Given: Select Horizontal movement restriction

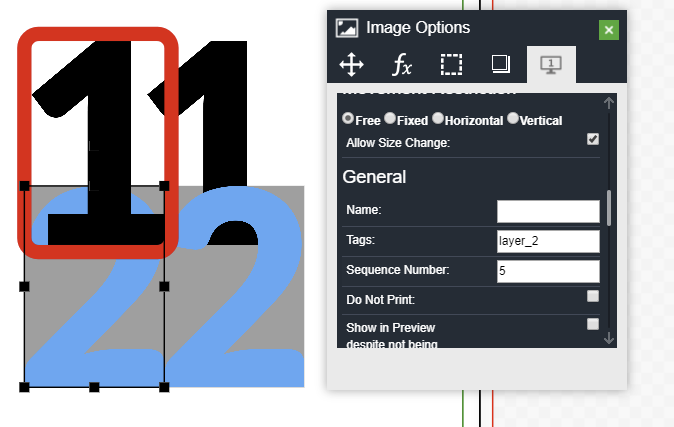Looking at the screenshot, I should [438, 118].
